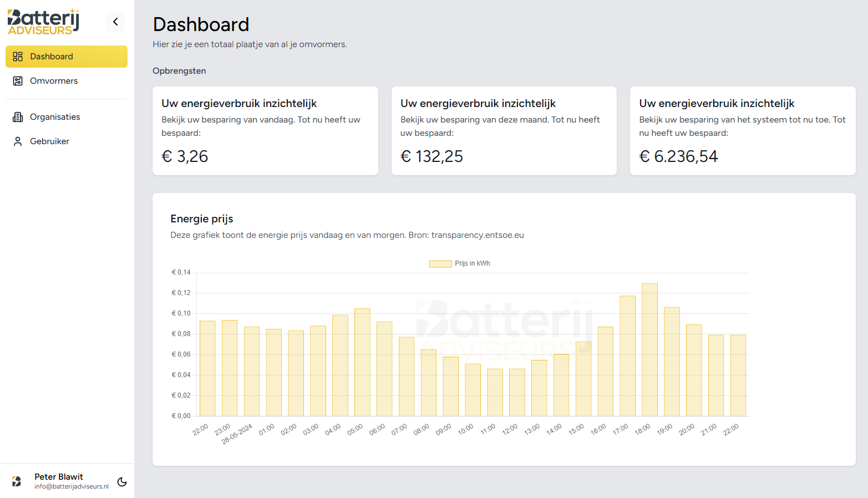Click the 20:00 price bar

tap(694, 370)
